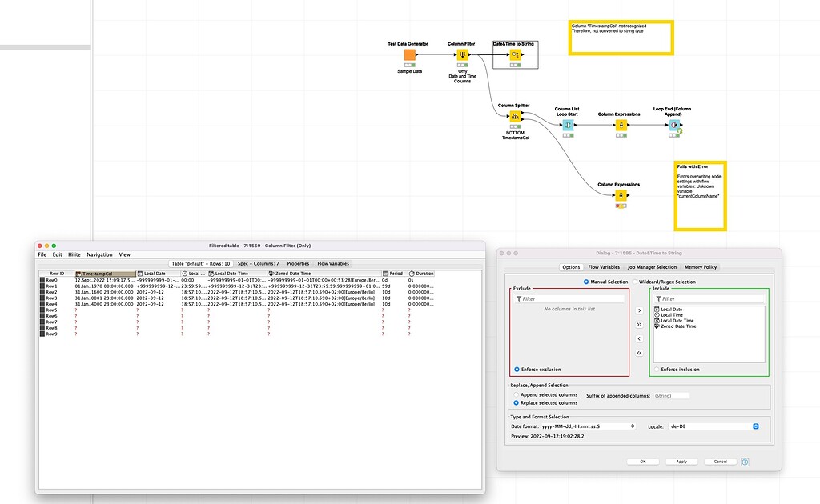The image size is (820, 504).
Task: Click the Date&Time to String node
Action: point(517,54)
